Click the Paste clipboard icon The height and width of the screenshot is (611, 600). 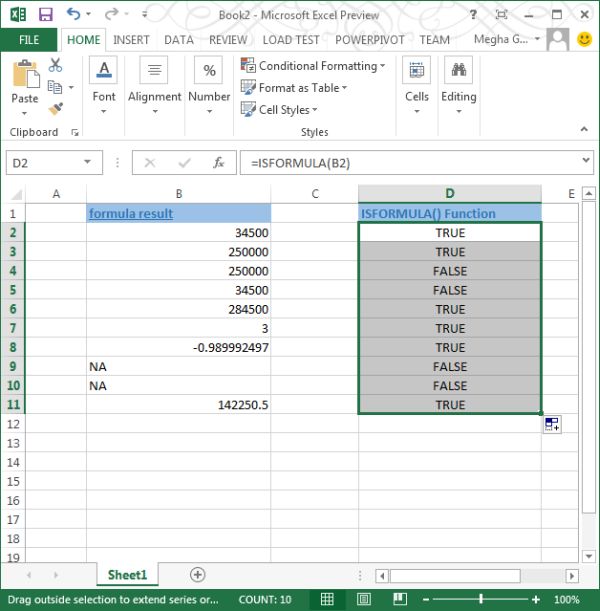coord(26,74)
